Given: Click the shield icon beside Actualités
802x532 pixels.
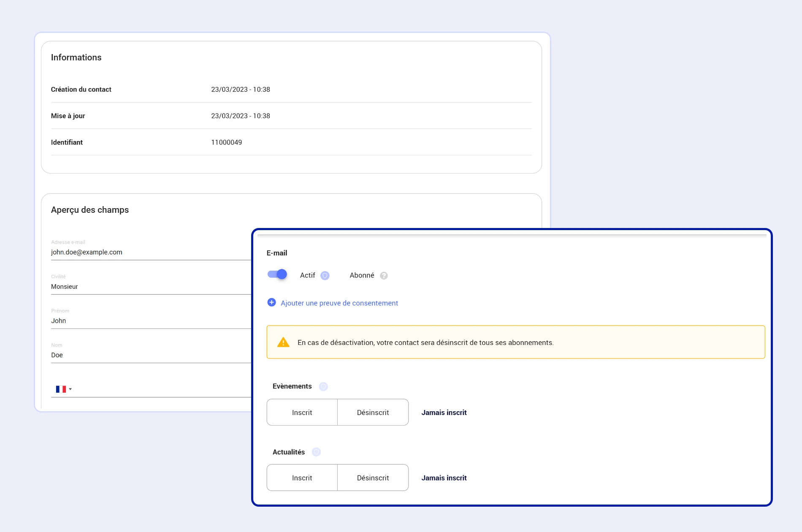Looking at the screenshot, I should pyautogui.click(x=316, y=452).
